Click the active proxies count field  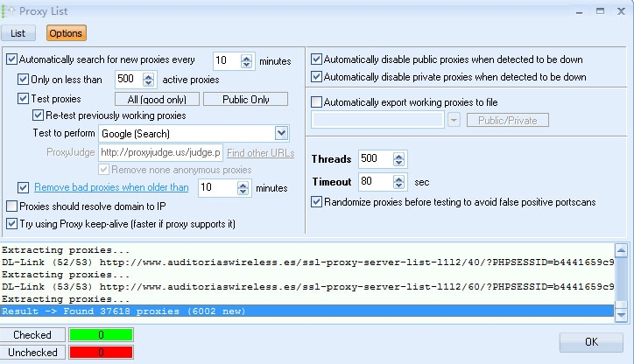129,79
